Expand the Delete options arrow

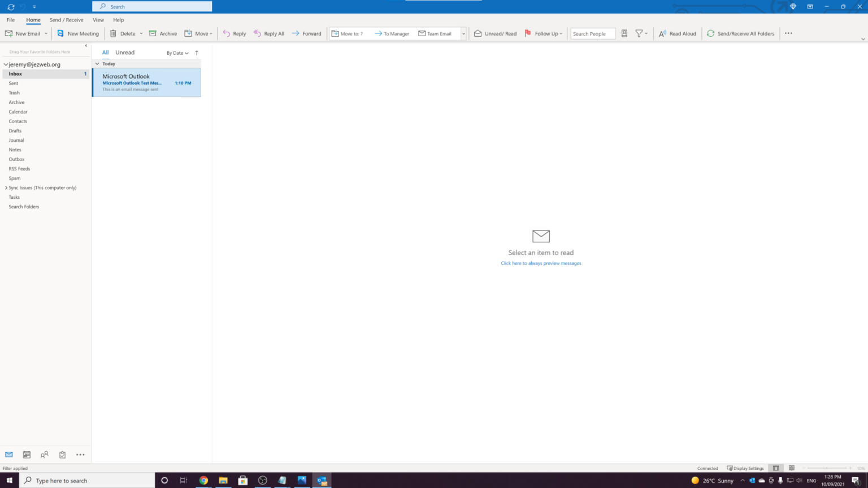pyautogui.click(x=141, y=33)
